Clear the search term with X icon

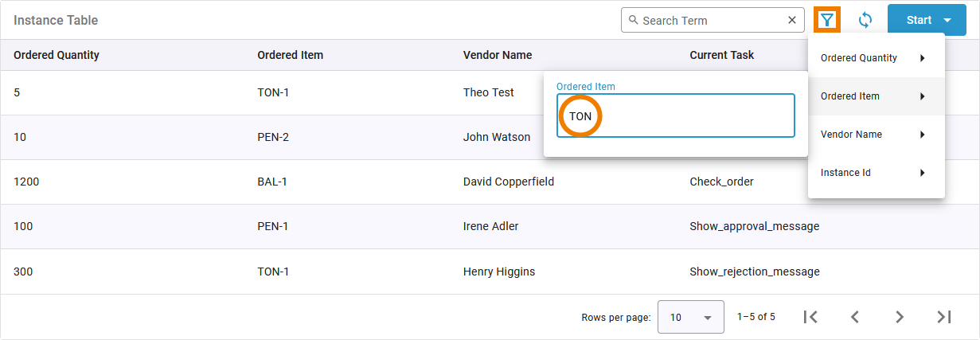tap(792, 20)
